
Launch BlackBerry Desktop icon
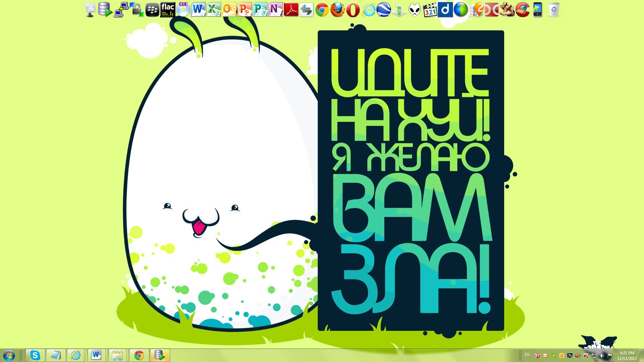(152, 9)
